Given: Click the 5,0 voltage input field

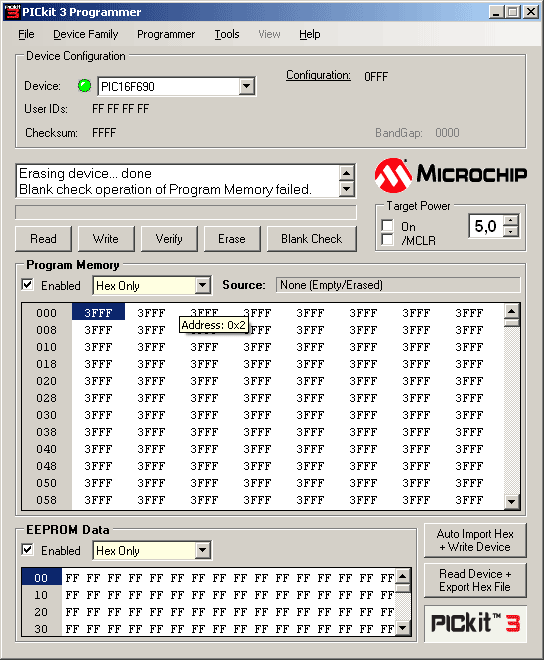Looking at the screenshot, I should pos(486,226).
